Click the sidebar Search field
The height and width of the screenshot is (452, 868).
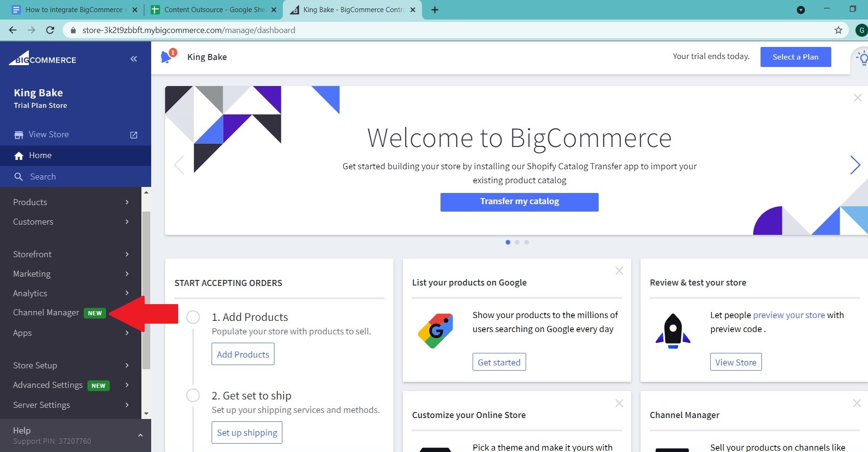43,177
